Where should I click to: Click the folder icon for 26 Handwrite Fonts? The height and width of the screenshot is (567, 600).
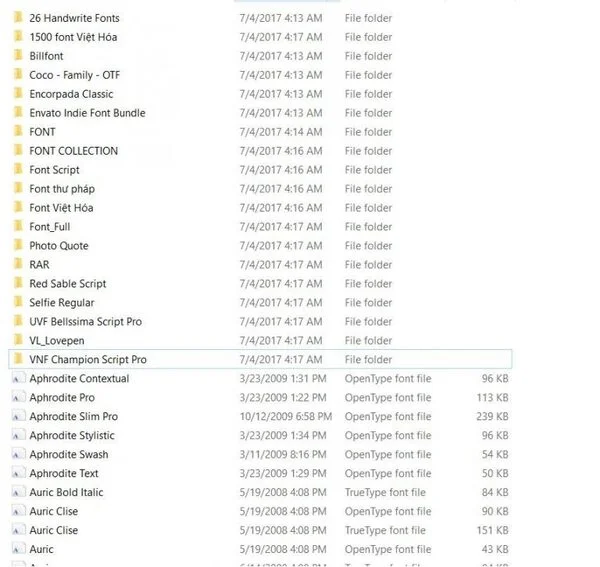[x=18, y=18]
